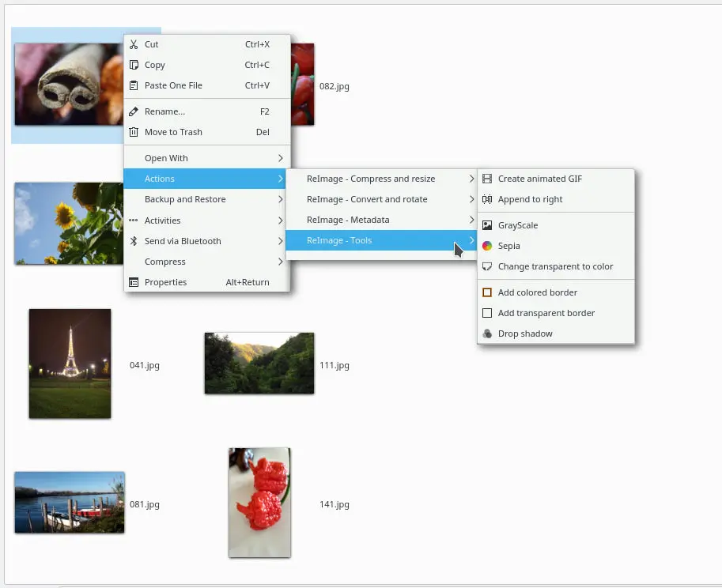This screenshot has height=588, width=722.
Task: Choose Create animated GIF
Action: (556, 179)
